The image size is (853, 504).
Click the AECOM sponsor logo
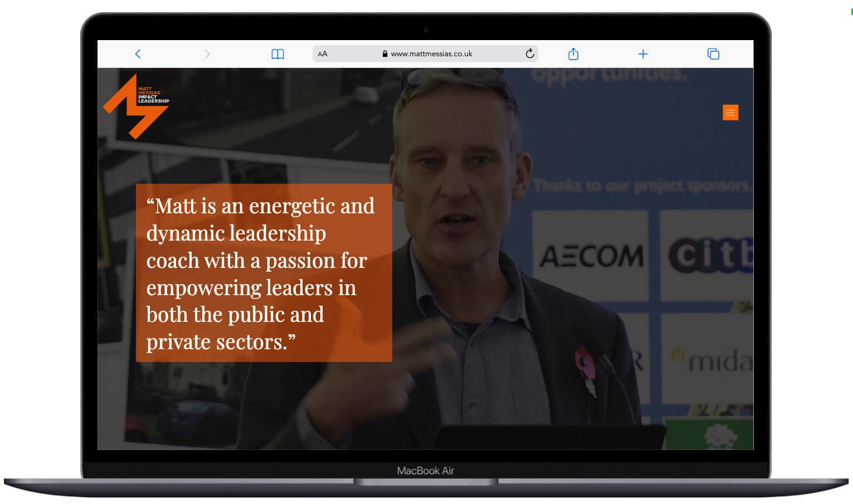[591, 256]
